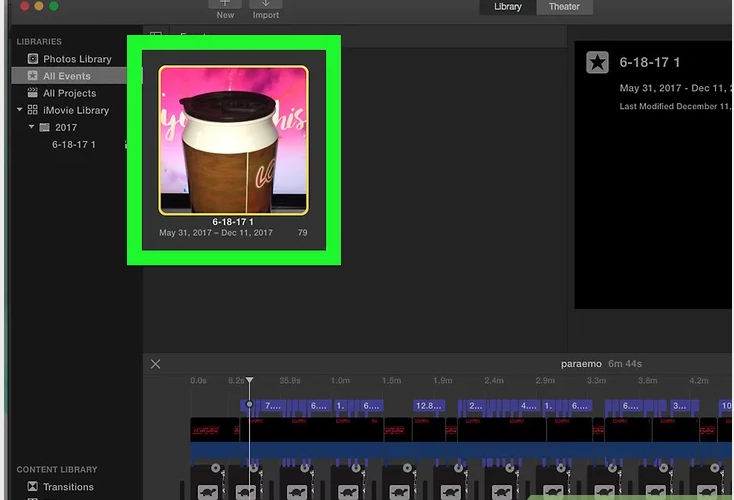Viewport: 734px width, 500px height.
Task: Click the star icon beside 6-18-17 1 title
Action: tap(597, 62)
